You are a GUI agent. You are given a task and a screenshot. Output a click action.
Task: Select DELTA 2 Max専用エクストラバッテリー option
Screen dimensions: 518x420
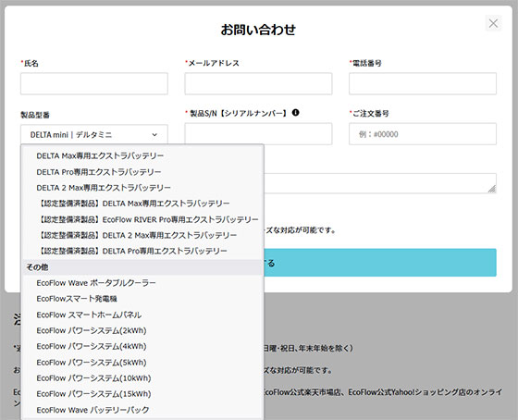[142, 188]
